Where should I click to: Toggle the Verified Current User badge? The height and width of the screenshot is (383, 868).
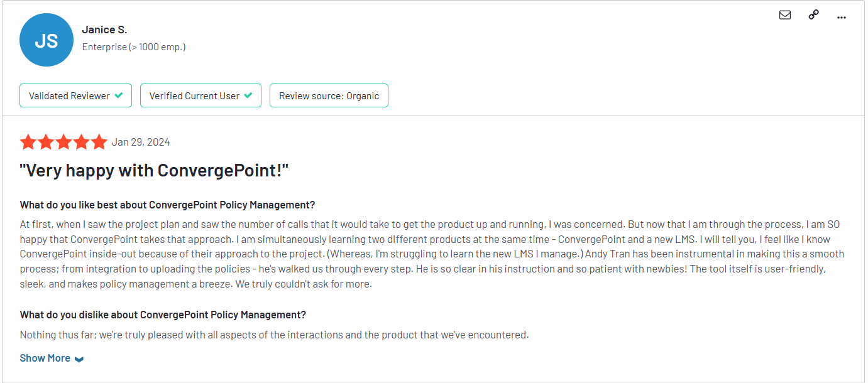coord(201,95)
